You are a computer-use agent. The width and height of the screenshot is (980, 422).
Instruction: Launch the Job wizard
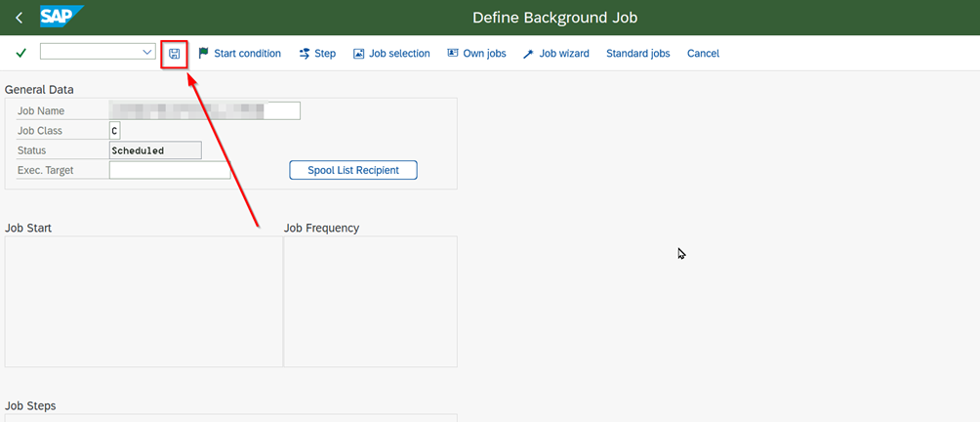click(x=555, y=54)
